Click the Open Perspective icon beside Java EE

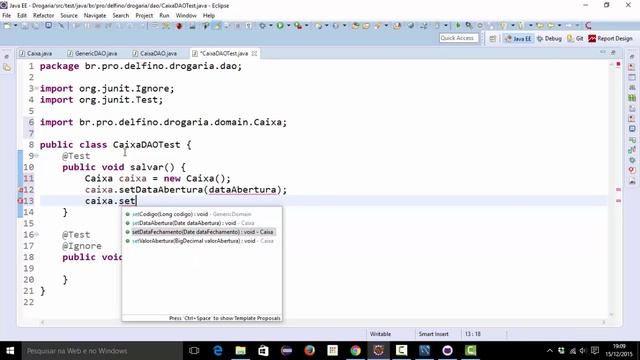pos(493,38)
